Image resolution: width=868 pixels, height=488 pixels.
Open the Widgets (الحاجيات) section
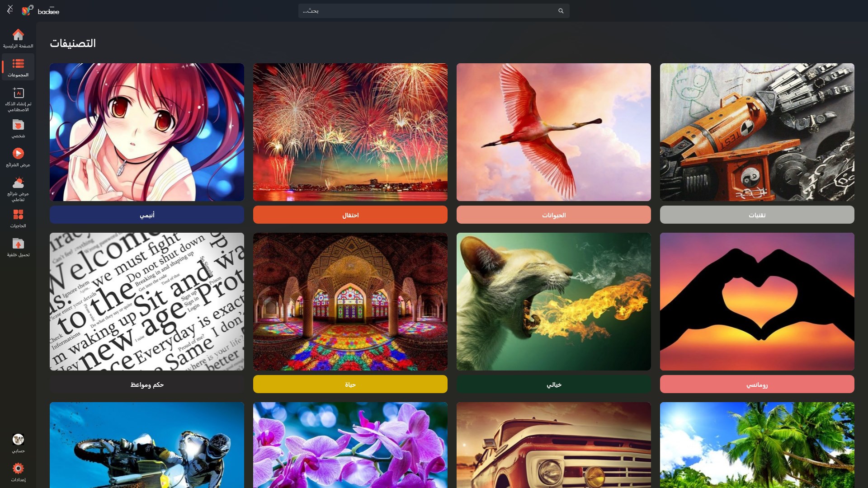click(x=18, y=218)
